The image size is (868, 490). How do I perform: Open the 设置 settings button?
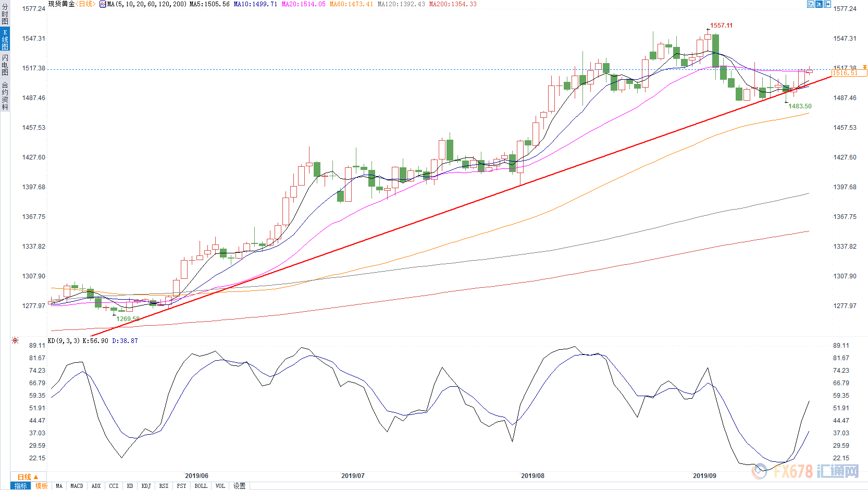[240, 486]
